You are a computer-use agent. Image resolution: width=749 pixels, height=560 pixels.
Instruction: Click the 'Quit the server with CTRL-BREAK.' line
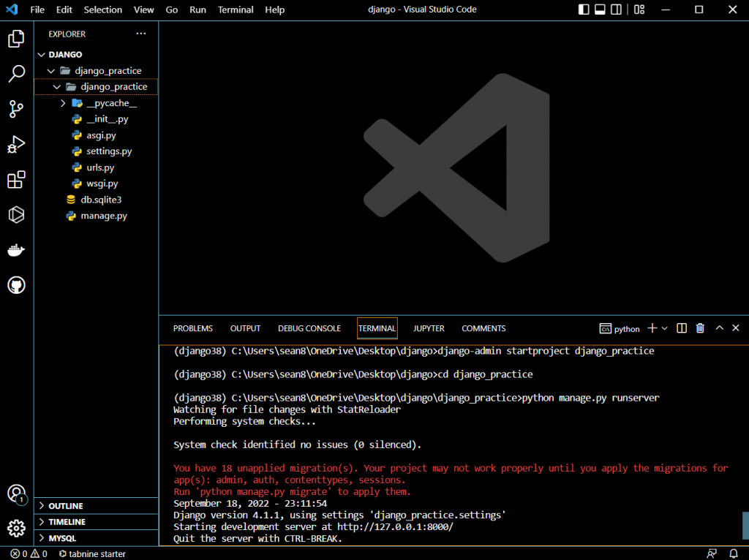point(258,539)
